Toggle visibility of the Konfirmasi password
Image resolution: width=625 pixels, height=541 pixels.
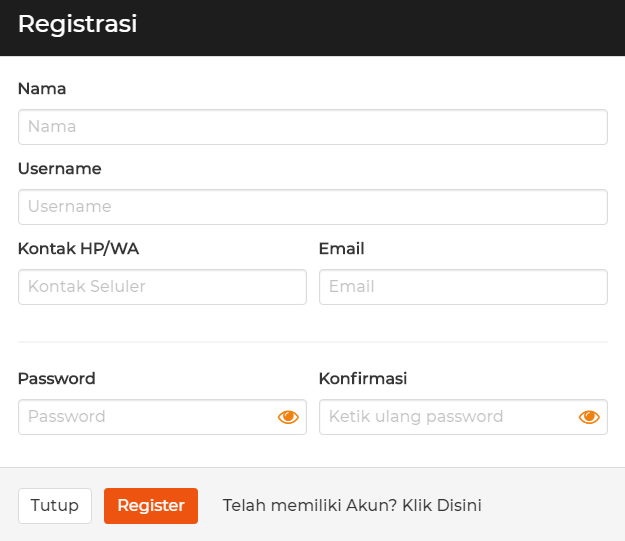tap(589, 417)
